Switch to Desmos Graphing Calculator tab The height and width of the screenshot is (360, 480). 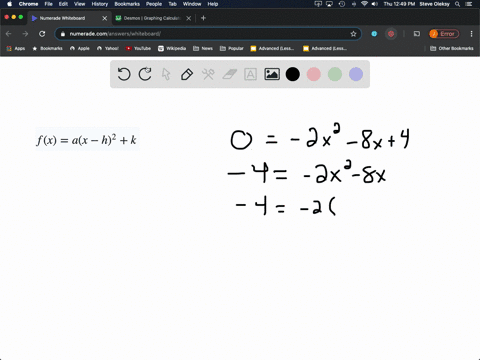(152, 18)
